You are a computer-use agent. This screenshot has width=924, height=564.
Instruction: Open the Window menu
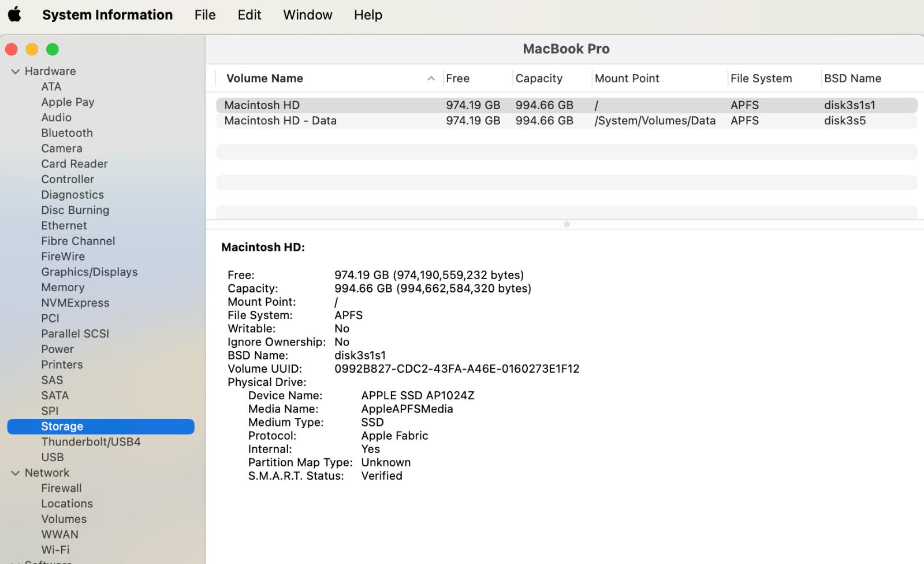tap(307, 14)
